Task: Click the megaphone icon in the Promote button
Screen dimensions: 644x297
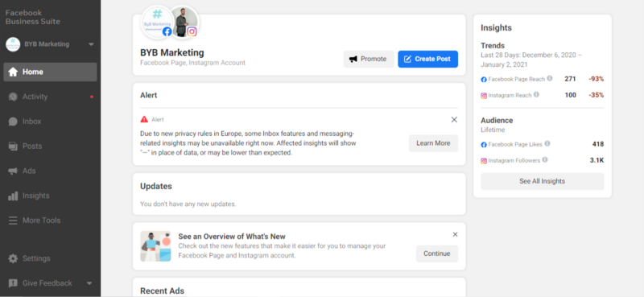Action: click(x=353, y=59)
